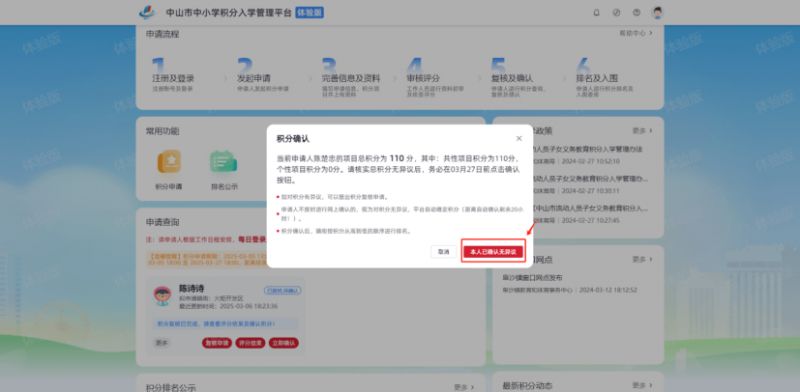Click the 立即确认 button on 陈诗诗's card

point(284,343)
